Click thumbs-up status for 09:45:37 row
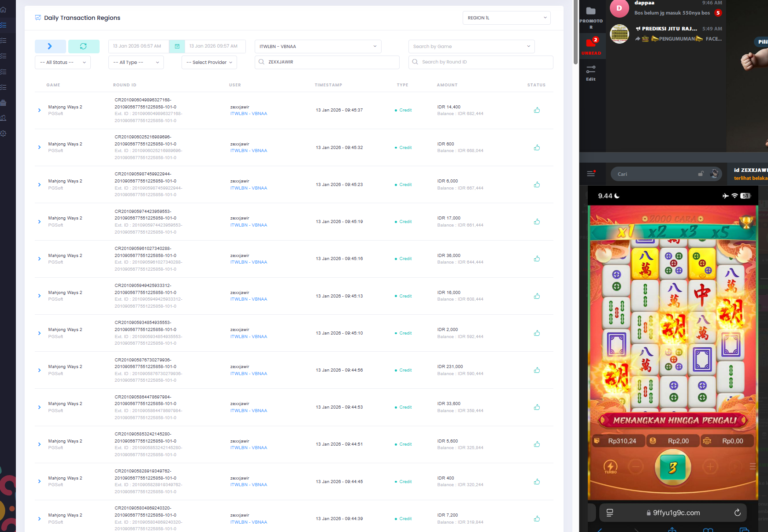The width and height of the screenshot is (768, 532). pos(537,110)
